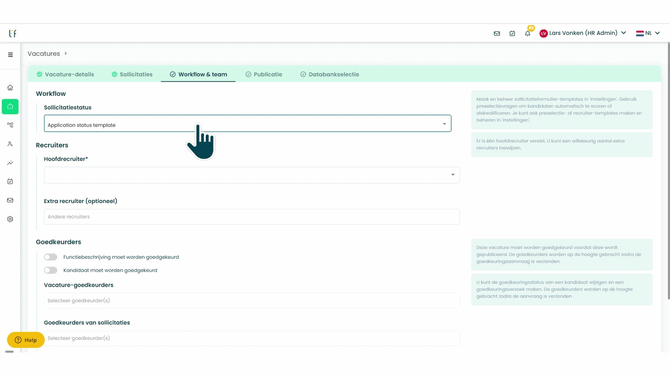Switch to the Publicatie tab
Viewport: 670px width, 376px height.
click(x=264, y=74)
